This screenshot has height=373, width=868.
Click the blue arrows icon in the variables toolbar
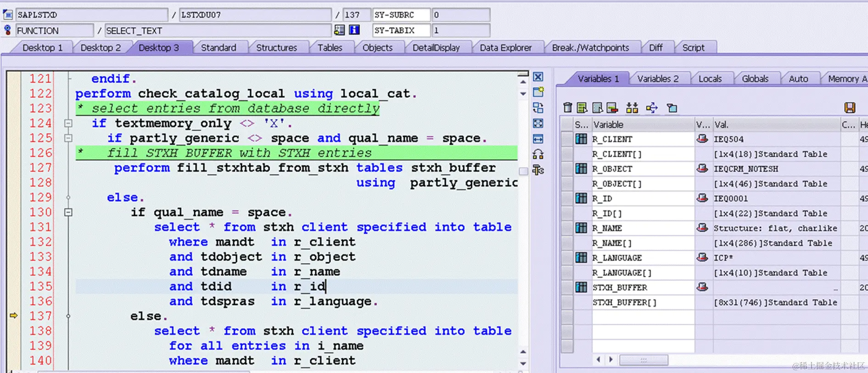pos(652,108)
